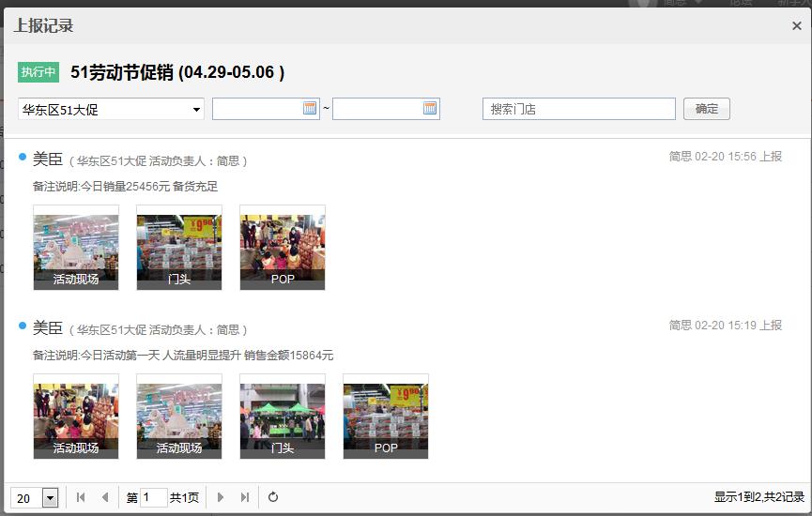812x516 pixels.
Task: Refresh the report records list
Action: (x=273, y=497)
